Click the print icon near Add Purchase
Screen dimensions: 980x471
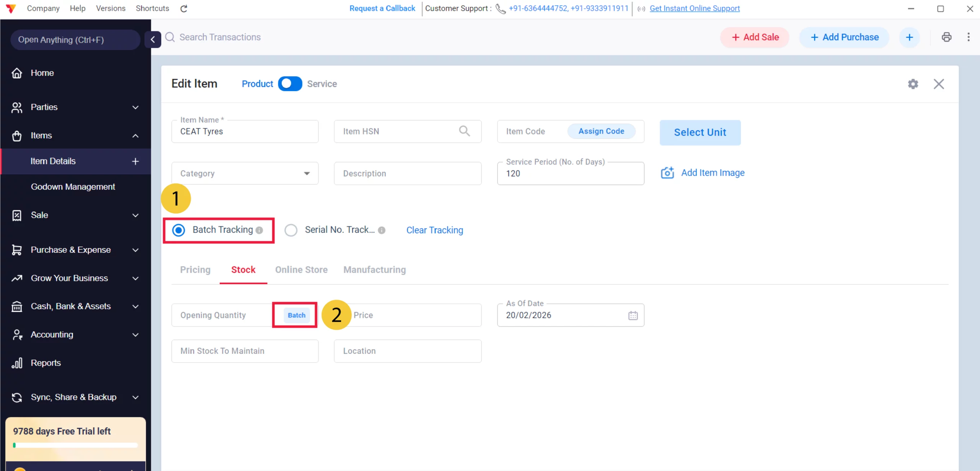[947, 37]
